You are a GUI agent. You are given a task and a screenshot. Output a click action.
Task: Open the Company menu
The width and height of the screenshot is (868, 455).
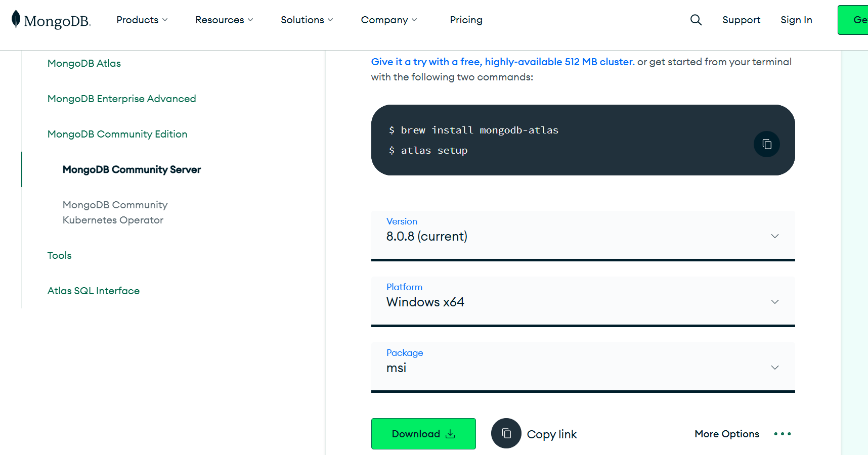tap(389, 20)
